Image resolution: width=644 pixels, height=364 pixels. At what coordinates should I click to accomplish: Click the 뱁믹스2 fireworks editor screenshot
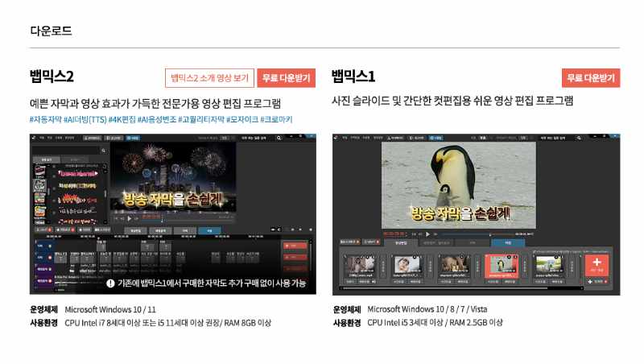point(173,214)
